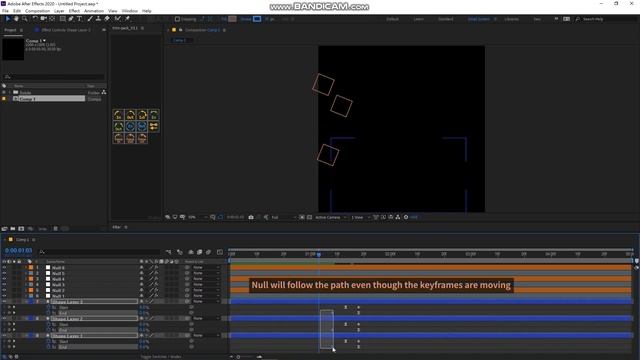
Task: Click the new composition icon in Project panel
Action: (x=21, y=229)
